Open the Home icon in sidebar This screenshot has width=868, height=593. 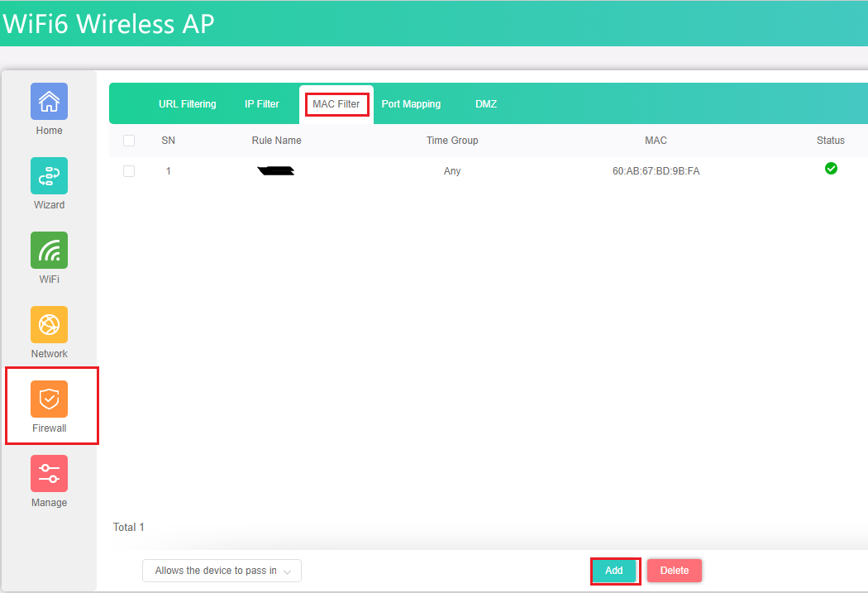coord(49,102)
